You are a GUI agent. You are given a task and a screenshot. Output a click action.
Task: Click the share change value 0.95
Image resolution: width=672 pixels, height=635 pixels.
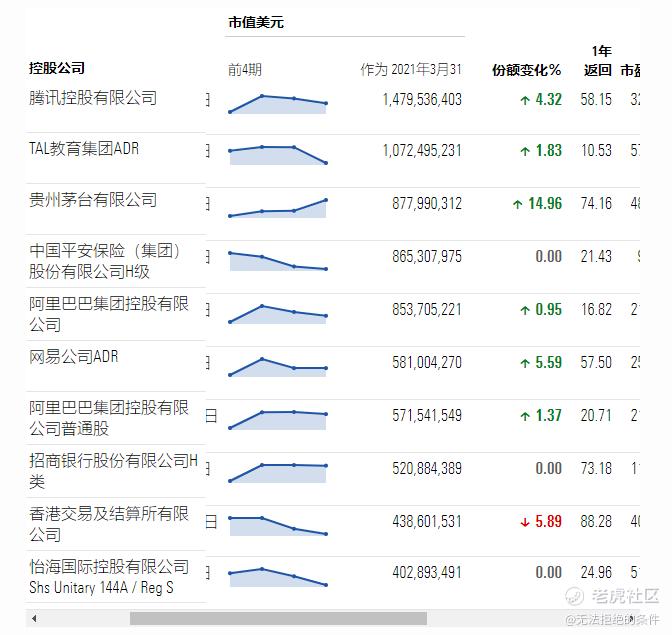tap(549, 309)
